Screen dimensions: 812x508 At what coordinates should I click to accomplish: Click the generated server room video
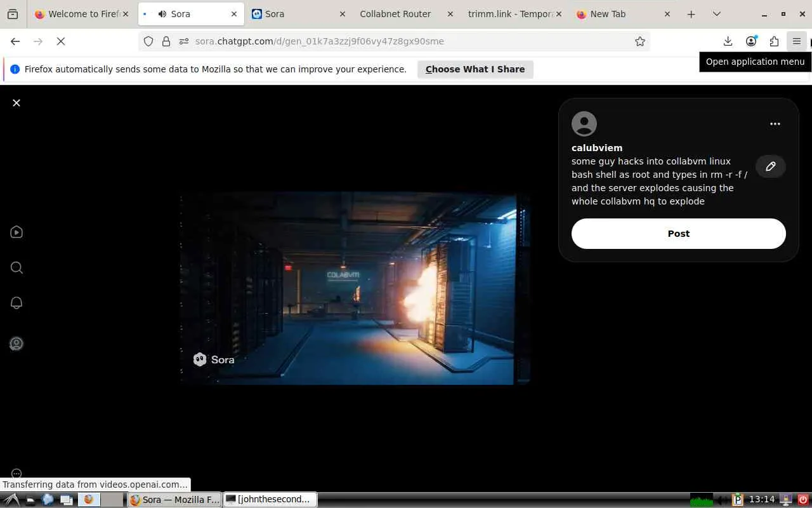[x=355, y=288]
